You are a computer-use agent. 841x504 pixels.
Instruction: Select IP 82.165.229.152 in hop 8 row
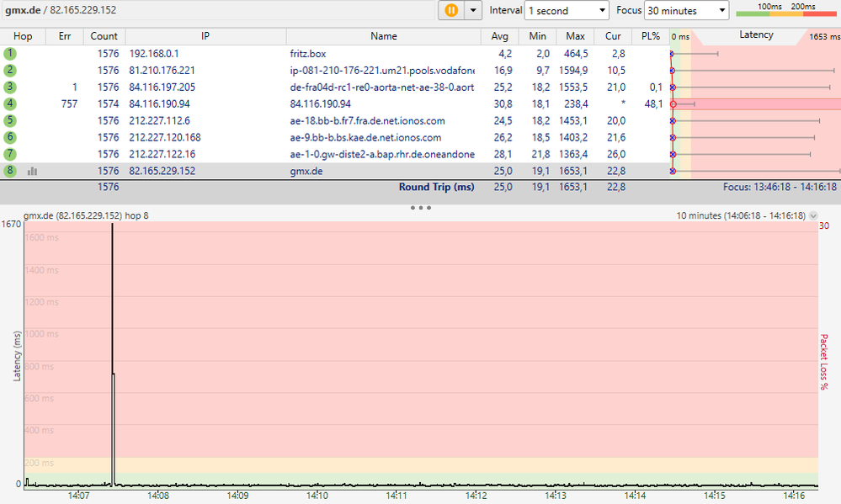[x=162, y=171]
